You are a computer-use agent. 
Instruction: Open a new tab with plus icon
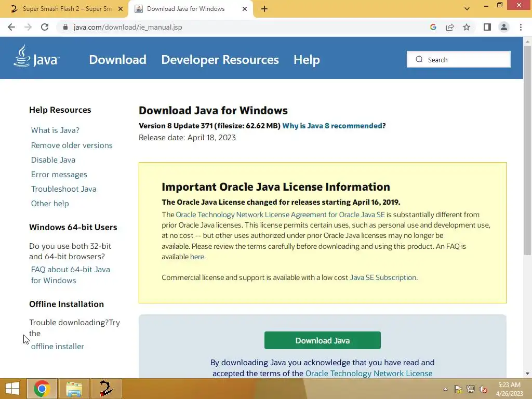[264, 9]
